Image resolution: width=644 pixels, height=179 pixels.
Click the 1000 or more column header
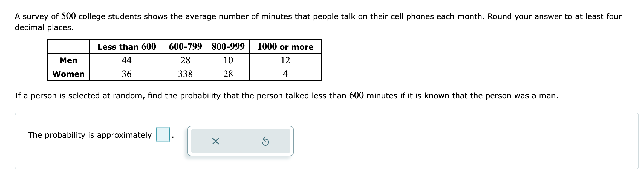point(285,47)
